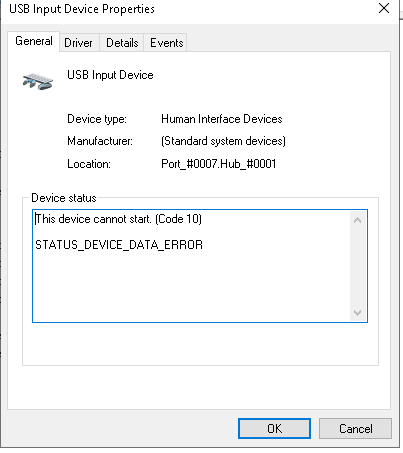Click the scroll down arrow in Device status

click(358, 313)
